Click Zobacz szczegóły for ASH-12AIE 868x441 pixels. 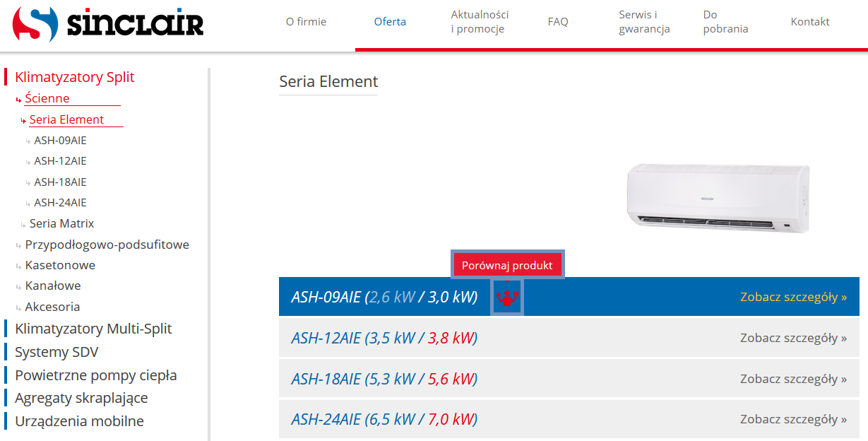(793, 338)
